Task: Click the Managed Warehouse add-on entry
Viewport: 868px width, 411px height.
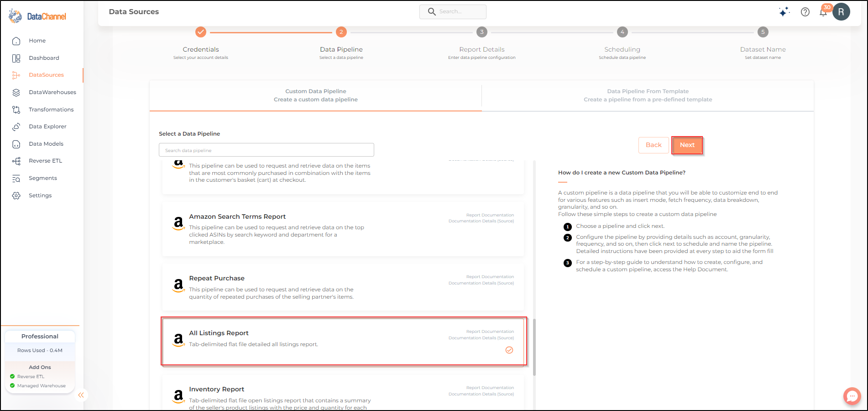Action: (x=38, y=386)
